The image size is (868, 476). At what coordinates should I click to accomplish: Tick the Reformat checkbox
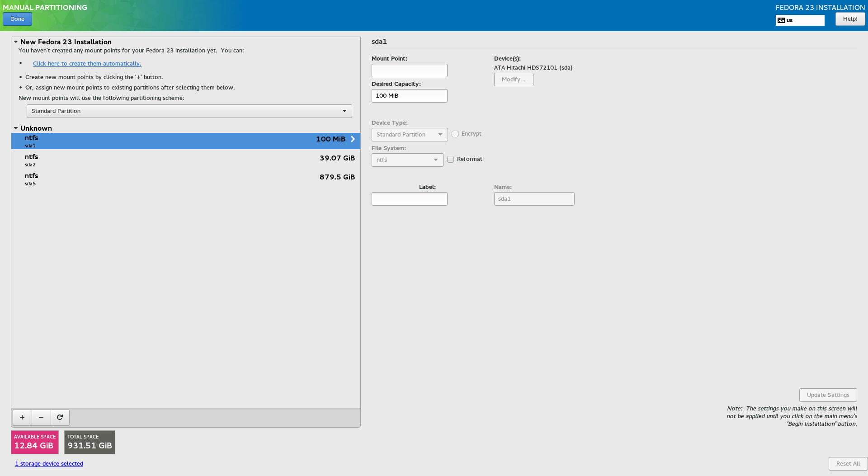click(x=450, y=160)
